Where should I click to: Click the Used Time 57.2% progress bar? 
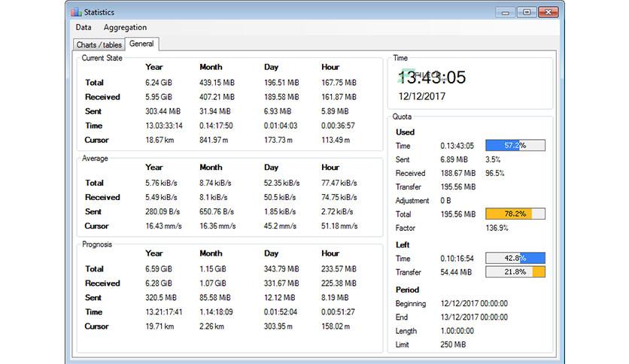515,145
